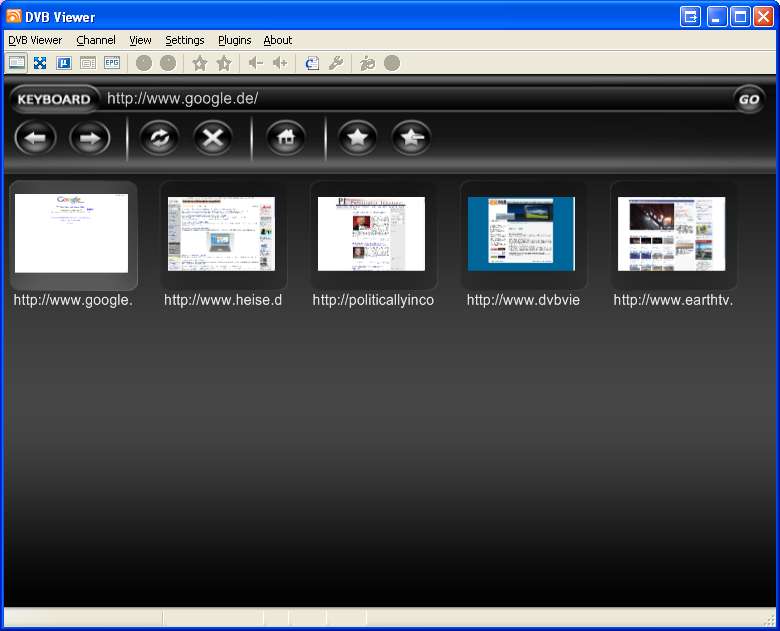Toggle fullscreen with the four-arrows toolbar icon
This screenshot has width=780, height=631.
(x=40, y=63)
